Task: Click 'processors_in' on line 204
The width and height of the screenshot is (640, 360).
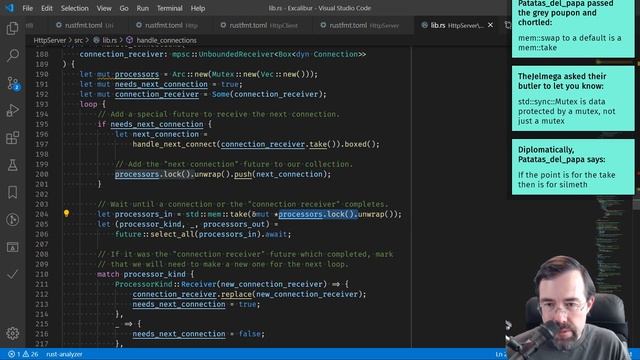Action: click(143, 214)
